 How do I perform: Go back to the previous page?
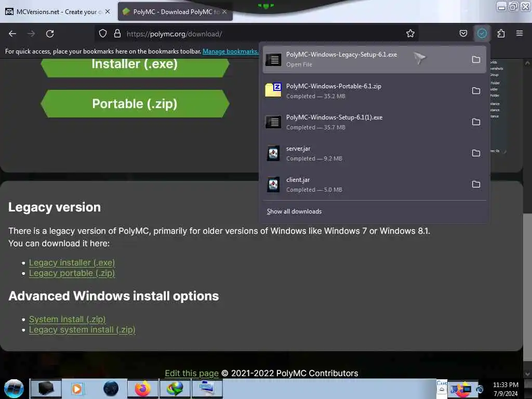pos(12,34)
